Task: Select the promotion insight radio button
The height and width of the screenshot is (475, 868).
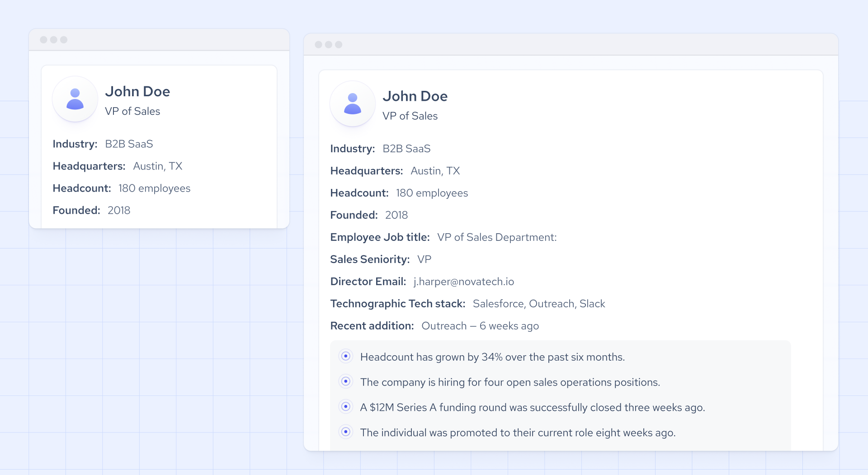Action: point(346,432)
